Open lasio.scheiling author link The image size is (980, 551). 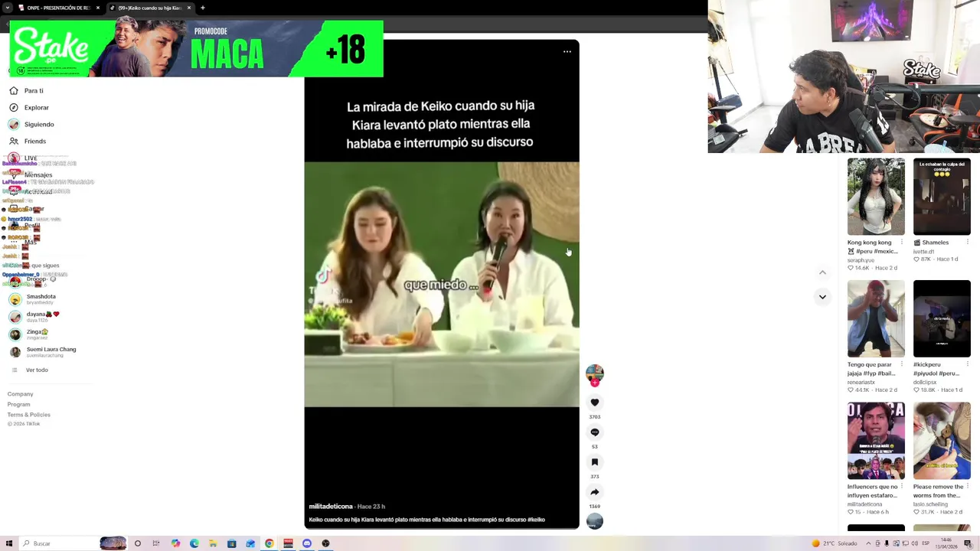point(930,504)
